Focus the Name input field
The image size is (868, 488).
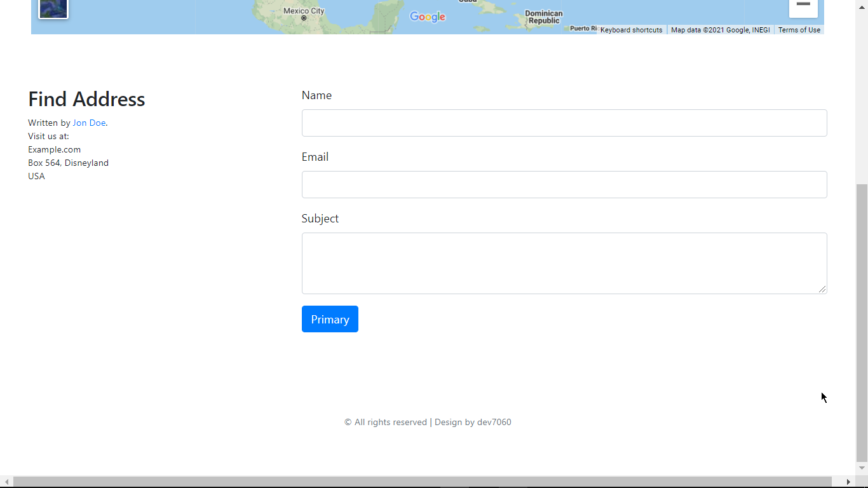[564, 123]
